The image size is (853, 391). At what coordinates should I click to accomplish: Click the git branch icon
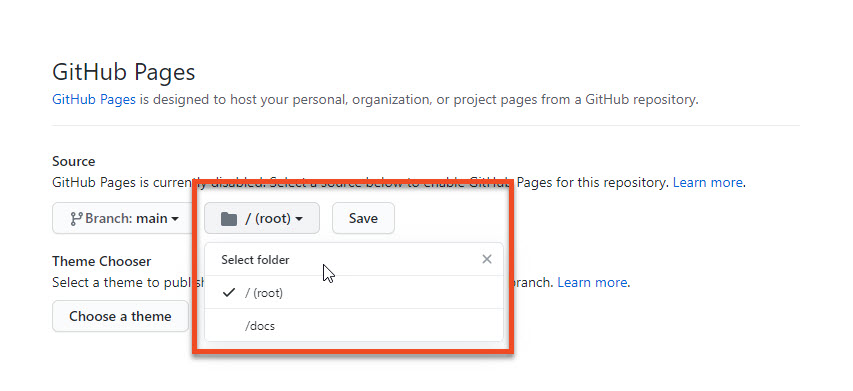pos(77,219)
